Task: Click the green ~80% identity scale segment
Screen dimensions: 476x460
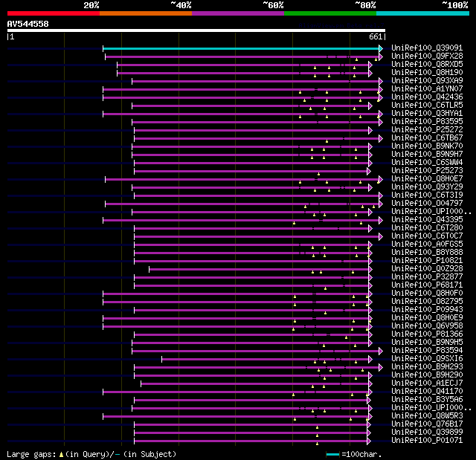Action: (330, 13)
